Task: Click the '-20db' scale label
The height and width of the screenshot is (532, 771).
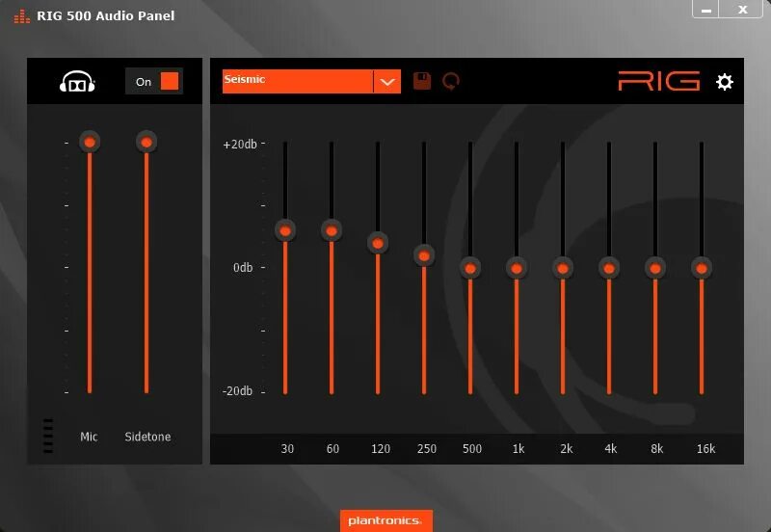Action: (237, 391)
